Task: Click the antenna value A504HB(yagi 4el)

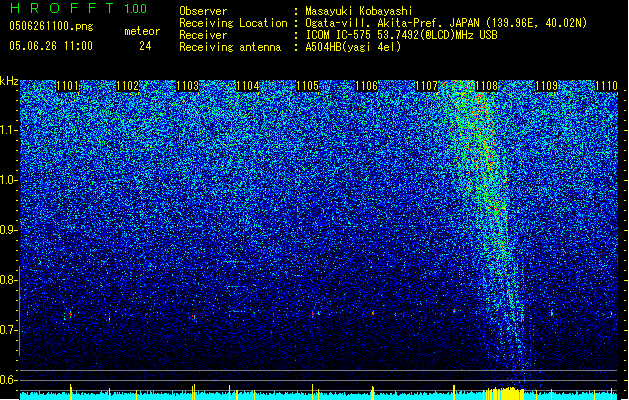Action: point(353,47)
